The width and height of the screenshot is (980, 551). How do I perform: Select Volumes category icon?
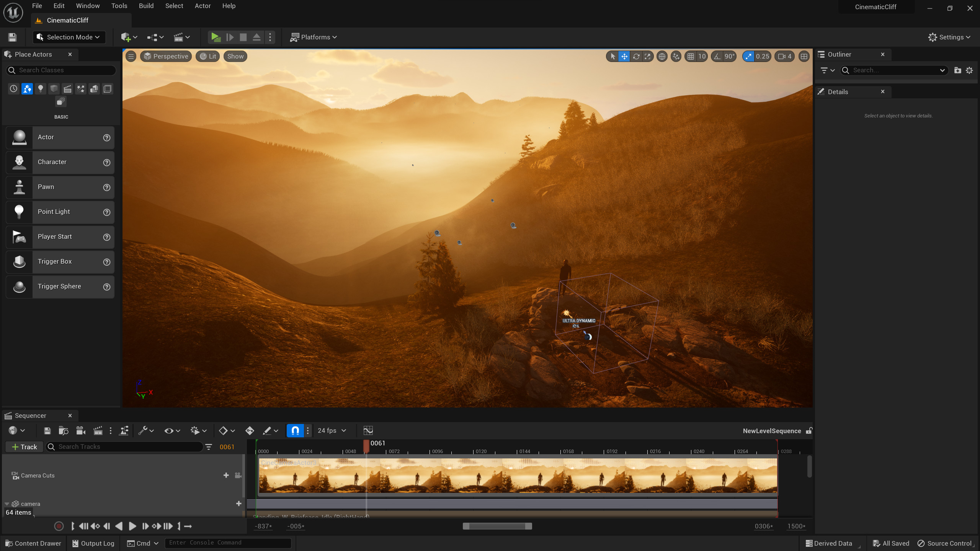pyautogui.click(x=108, y=89)
